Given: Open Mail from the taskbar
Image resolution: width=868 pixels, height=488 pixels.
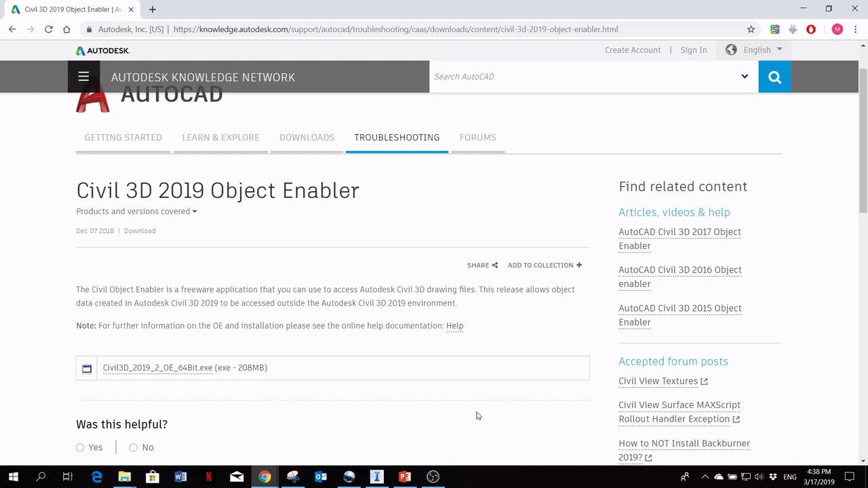Looking at the screenshot, I should tap(237, 476).
